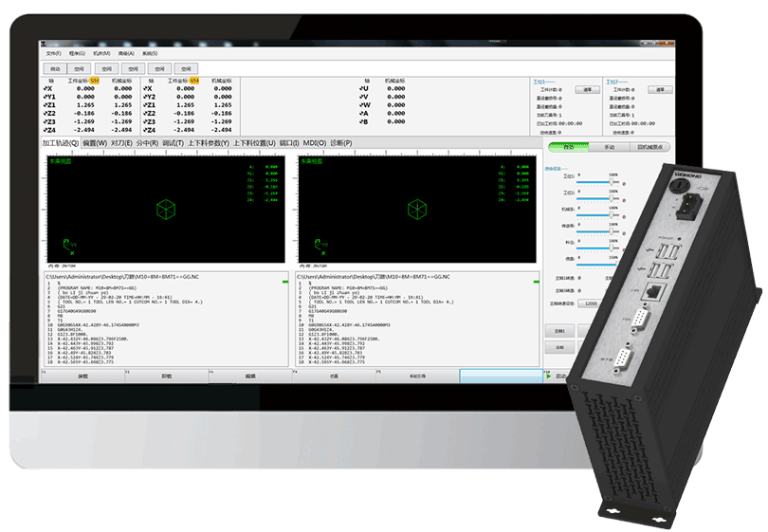Switch to 手动 manual mode
The image size is (768, 532).
[609, 147]
